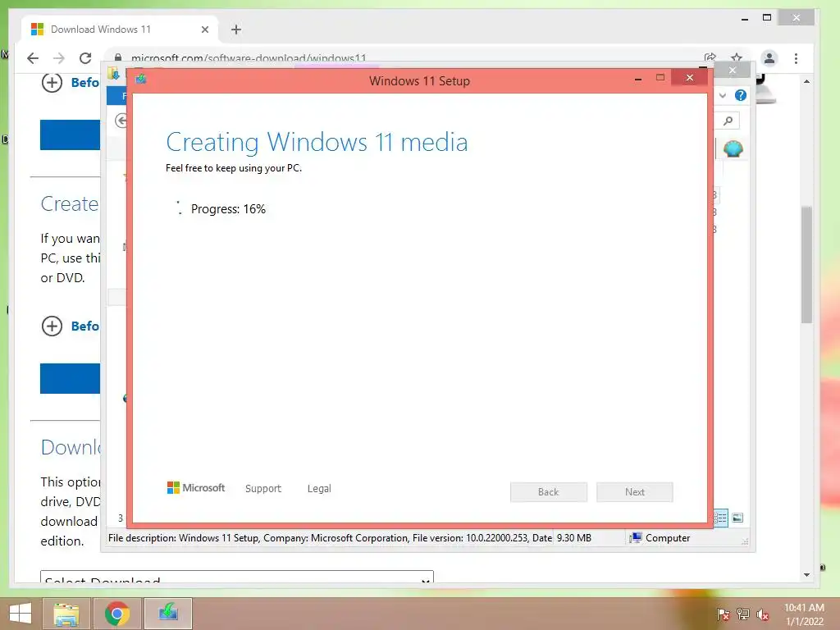This screenshot has height=630, width=840.
Task: Click Chrome's back navigation arrow
Action: click(x=33, y=58)
